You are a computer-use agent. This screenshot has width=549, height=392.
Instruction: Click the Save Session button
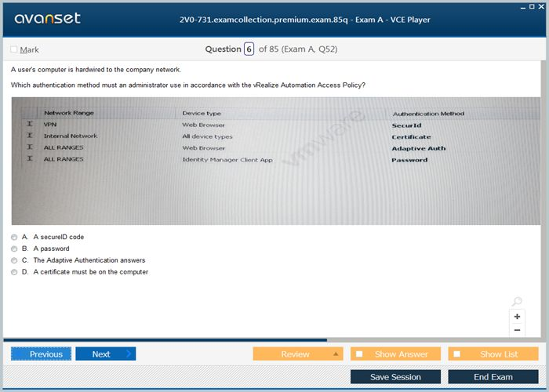pyautogui.click(x=395, y=377)
